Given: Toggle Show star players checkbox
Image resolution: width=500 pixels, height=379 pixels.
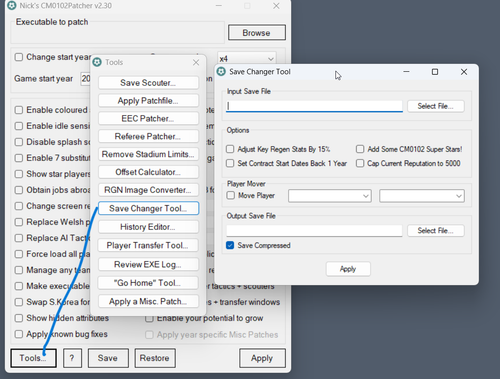Looking at the screenshot, I should coord(19,174).
